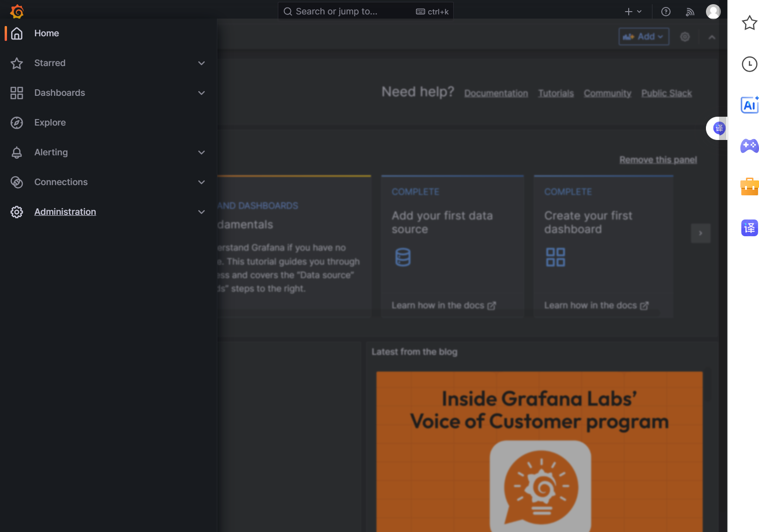Click the Grafana logo icon
The width and height of the screenshot is (759, 532).
[x=17, y=11]
